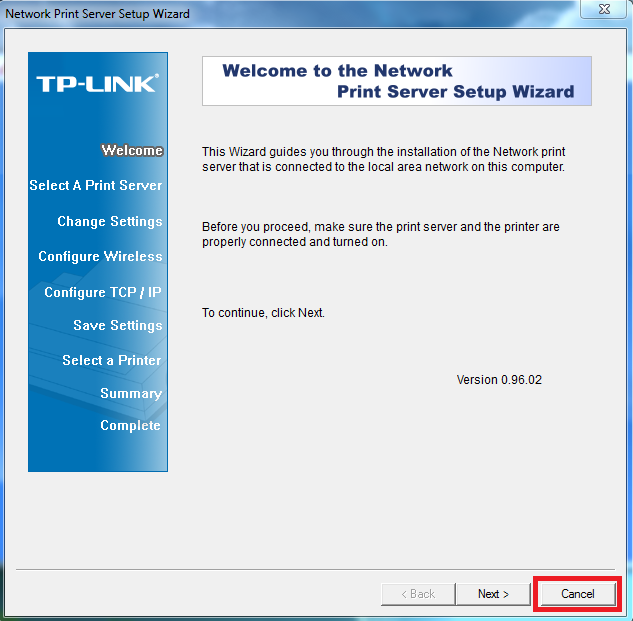Click the 'Before you proceed' instruction text
The width and height of the screenshot is (633, 621).
(380, 234)
